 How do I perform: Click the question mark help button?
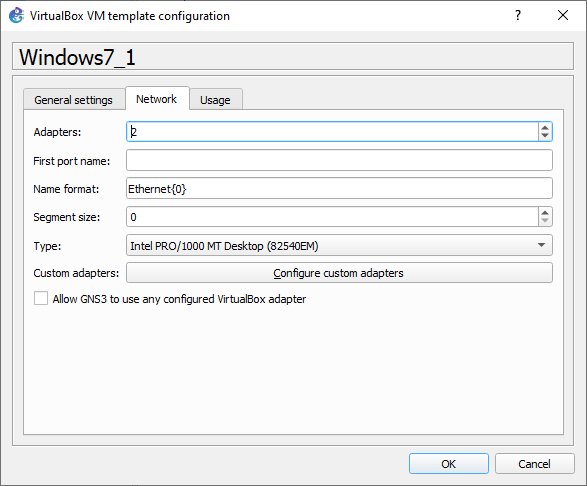518,15
